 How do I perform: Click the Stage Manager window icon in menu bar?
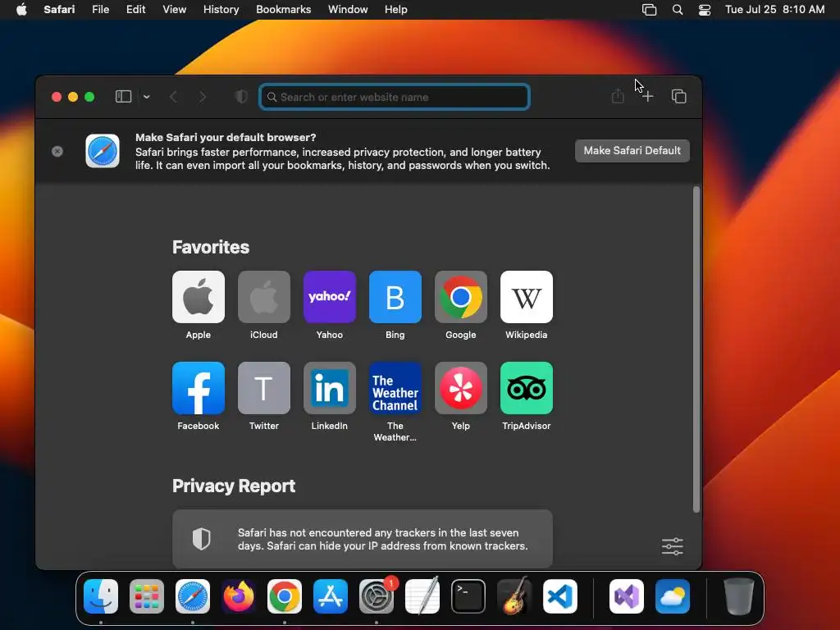[x=649, y=10]
